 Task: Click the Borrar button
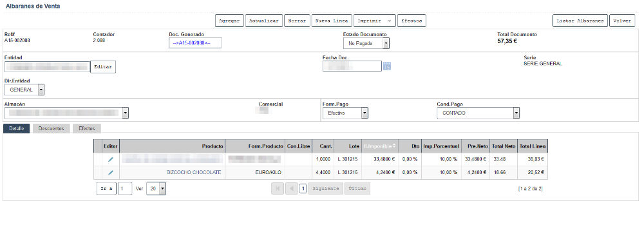click(x=297, y=21)
